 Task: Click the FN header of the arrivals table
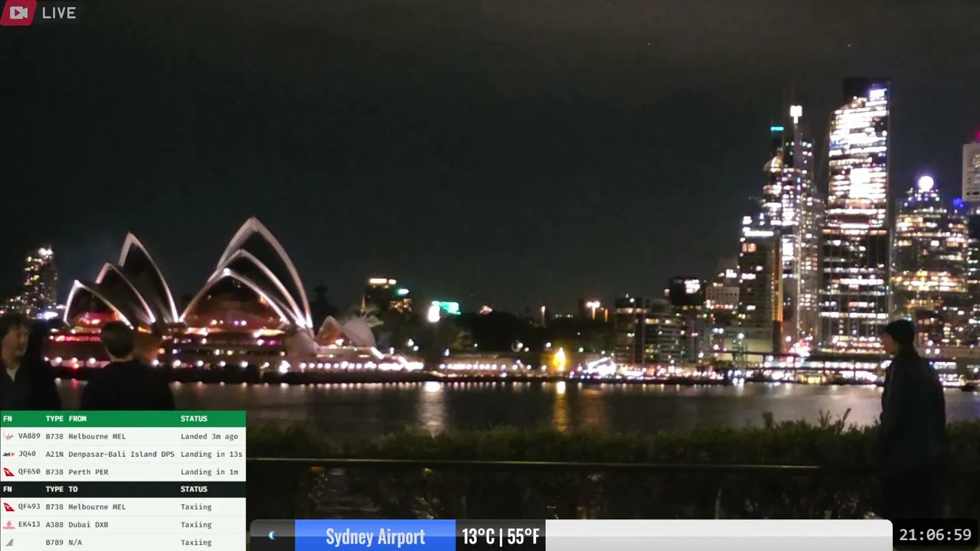[8, 419]
